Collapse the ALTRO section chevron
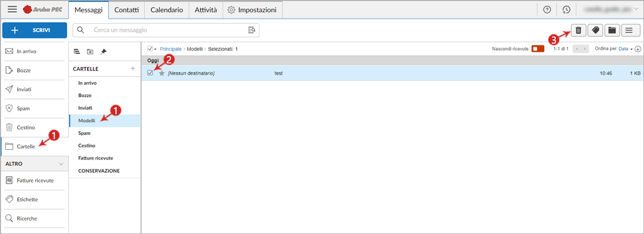The image size is (644, 234). [x=61, y=164]
